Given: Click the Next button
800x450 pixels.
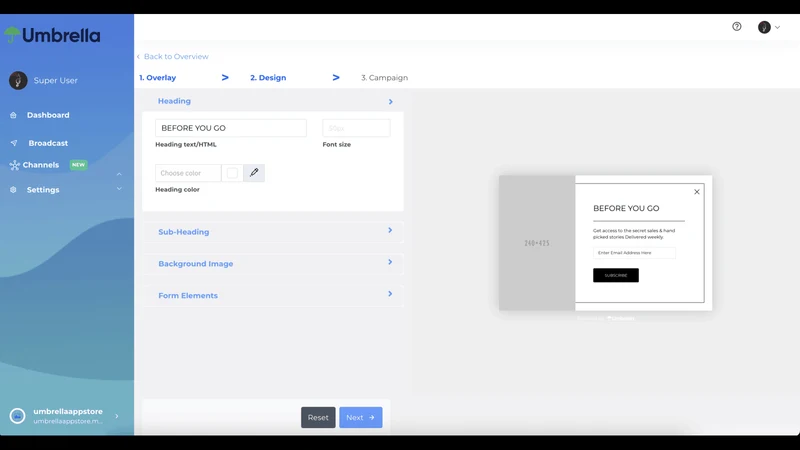Looking at the screenshot, I should click(361, 417).
